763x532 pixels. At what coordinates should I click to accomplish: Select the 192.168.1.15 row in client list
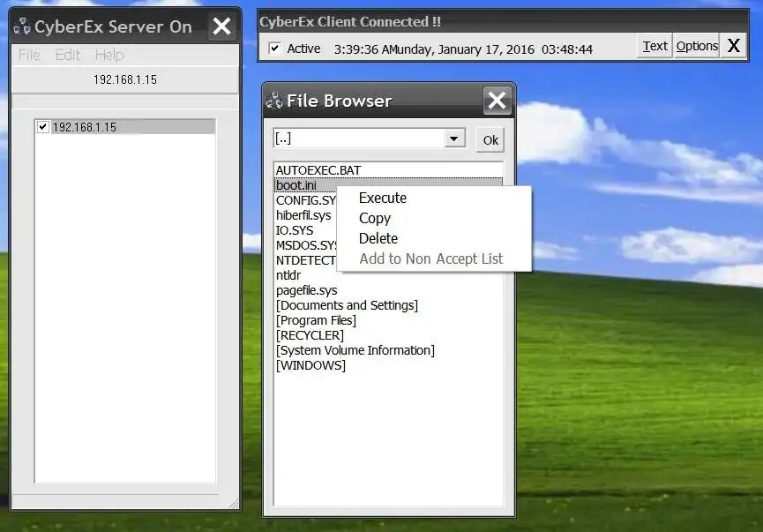point(125,127)
